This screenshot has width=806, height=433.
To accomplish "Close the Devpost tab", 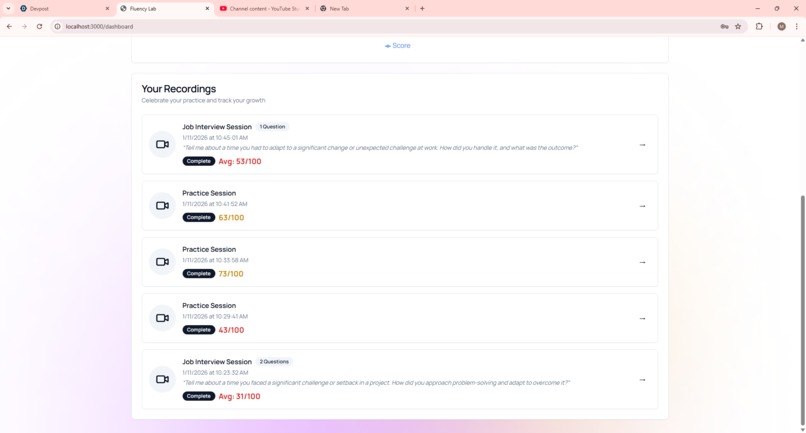I will tap(107, 8).
